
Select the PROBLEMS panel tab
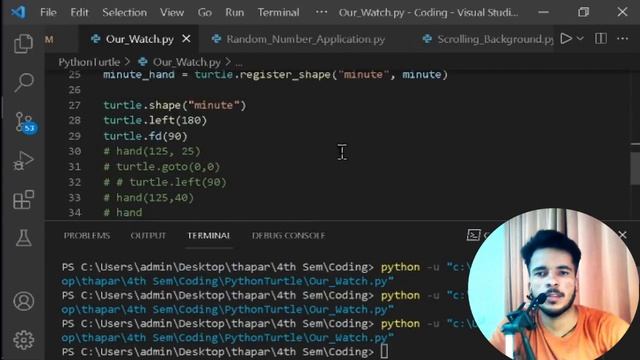coord(87,236)
